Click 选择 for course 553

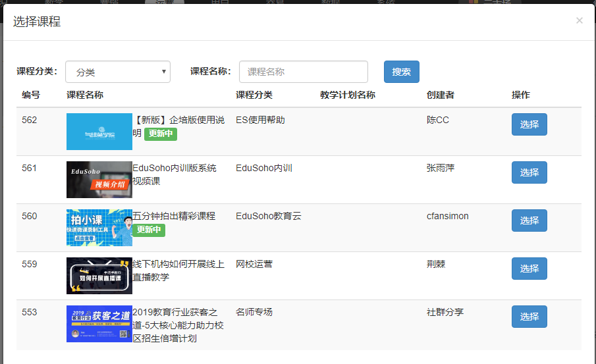pyautogui.click(x=529, y=317)
